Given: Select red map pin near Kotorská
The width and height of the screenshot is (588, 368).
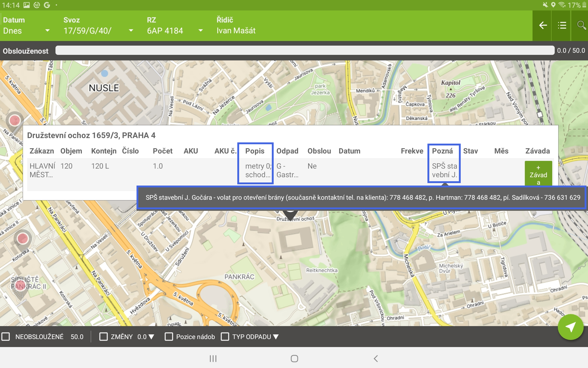Looking at the screenshot, I should (22, 239).
